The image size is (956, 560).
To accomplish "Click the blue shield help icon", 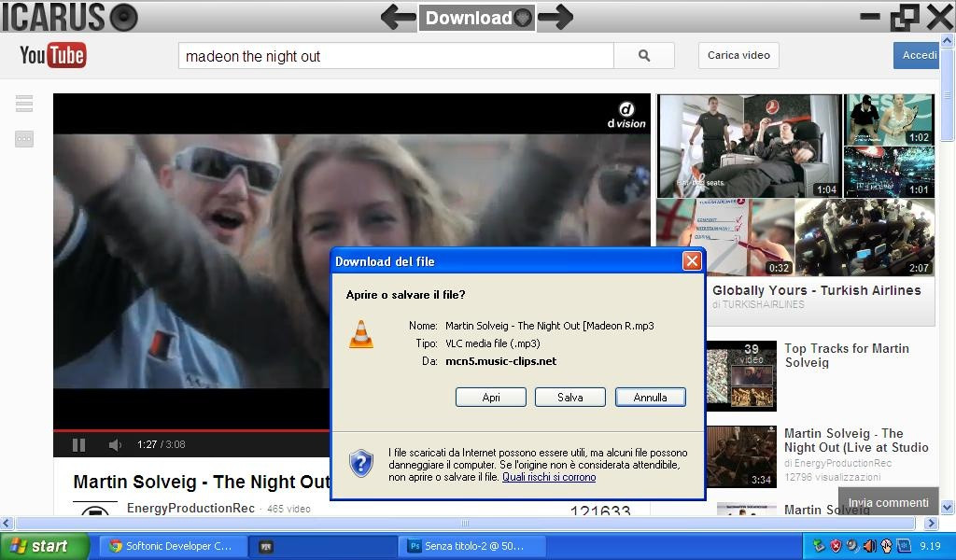I will [361, 464].
